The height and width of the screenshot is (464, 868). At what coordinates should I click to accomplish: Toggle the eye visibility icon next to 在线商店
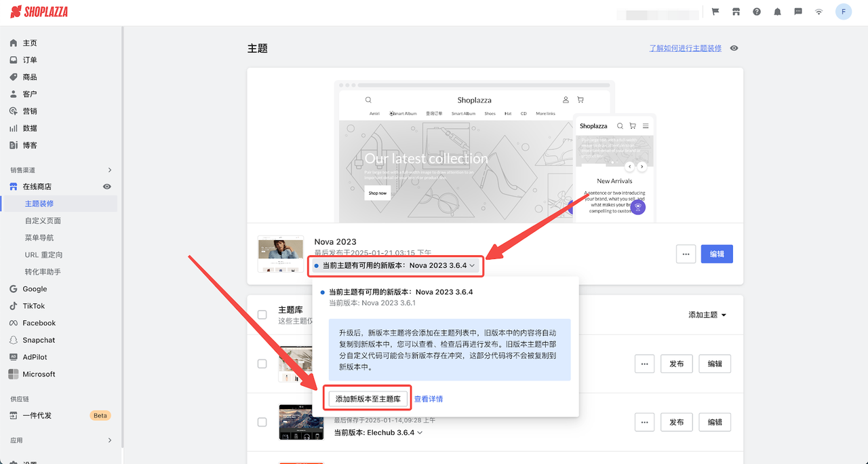point(106,186)
